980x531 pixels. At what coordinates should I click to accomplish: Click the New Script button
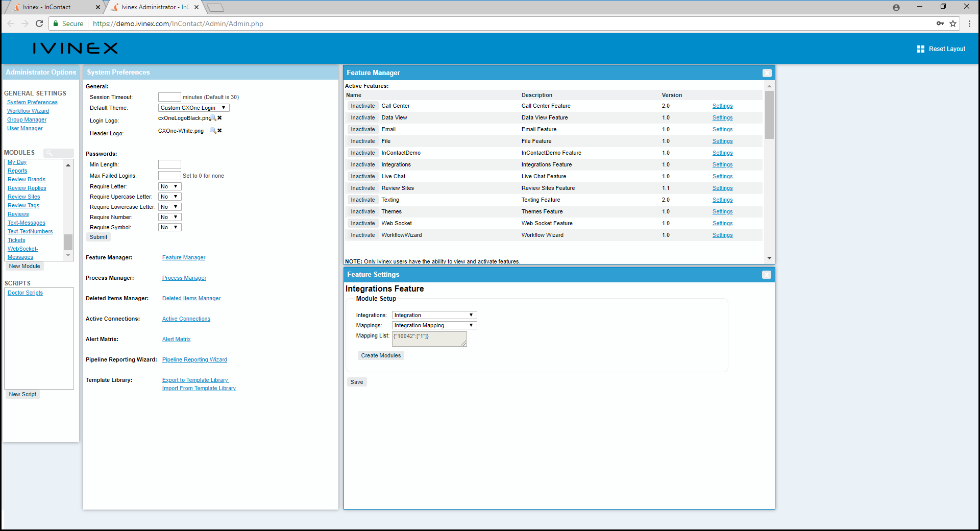pyautogui.click(x=22, y=394)
